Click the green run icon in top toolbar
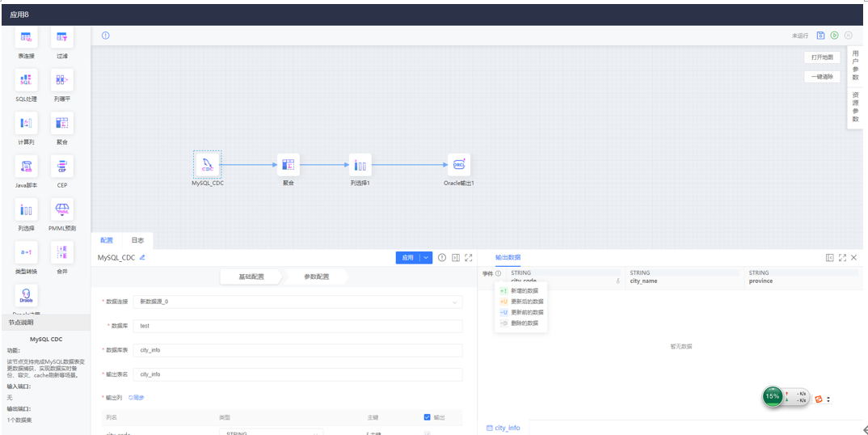The image size is (868, 435). (834, 36)
